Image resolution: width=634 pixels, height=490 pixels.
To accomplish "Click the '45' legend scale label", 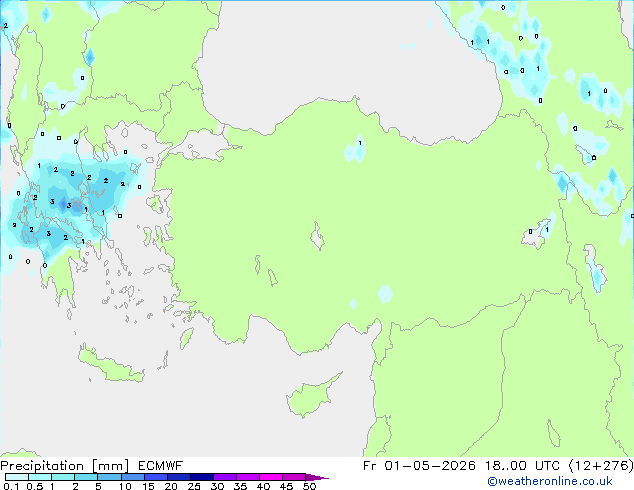I will pyautogui.click(x=286, y=486).
